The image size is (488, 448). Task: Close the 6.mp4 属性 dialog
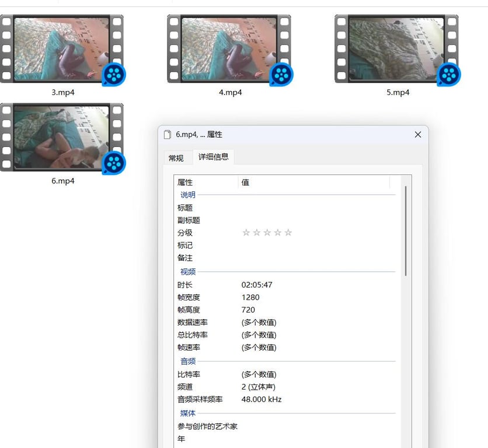pos(418,134)
